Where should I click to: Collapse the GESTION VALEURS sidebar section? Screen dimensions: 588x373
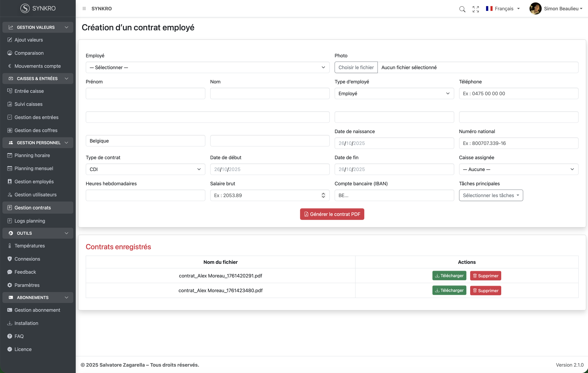point(66,27)
